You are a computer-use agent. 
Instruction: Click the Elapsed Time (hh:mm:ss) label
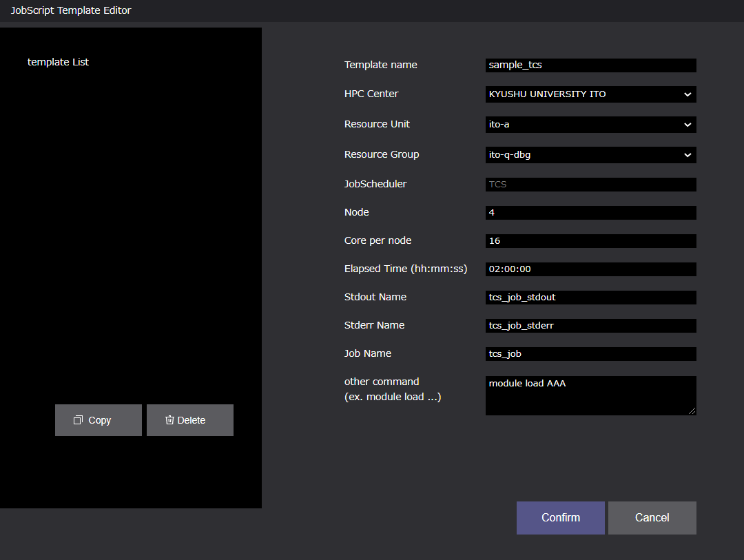pyautogui.click(x=406, y=269)
